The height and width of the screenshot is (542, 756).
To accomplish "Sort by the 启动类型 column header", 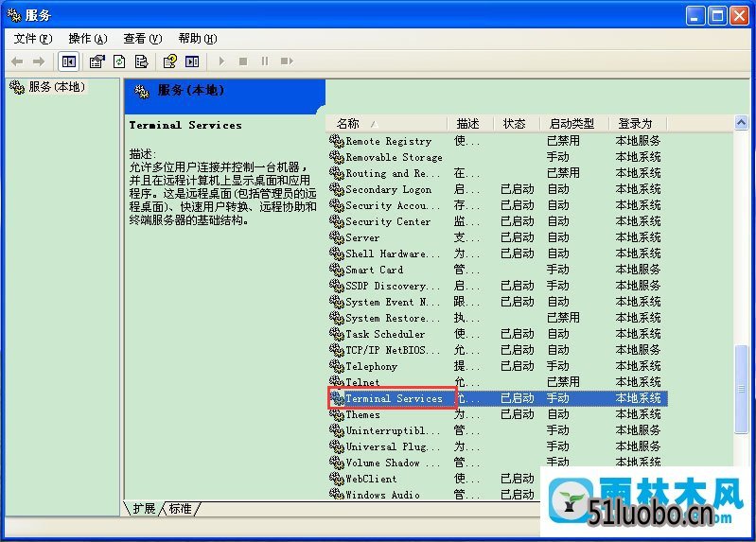I will [574, 124].
